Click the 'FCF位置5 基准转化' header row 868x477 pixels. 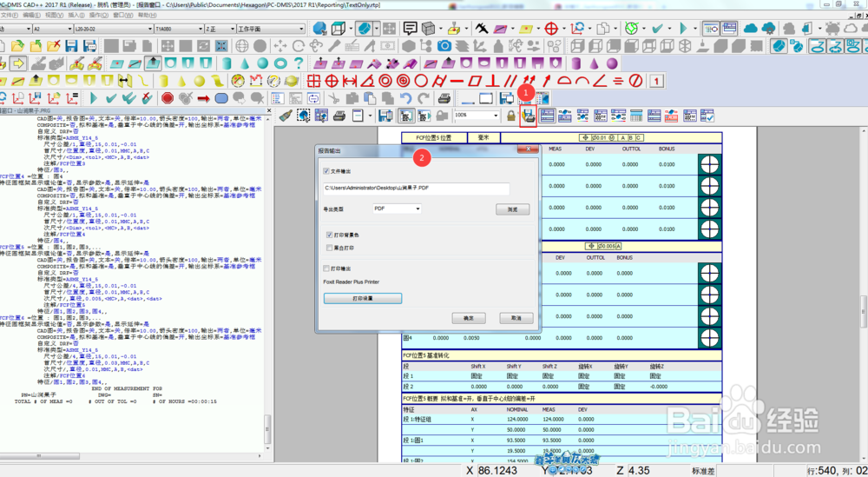(x=562, y=355)
